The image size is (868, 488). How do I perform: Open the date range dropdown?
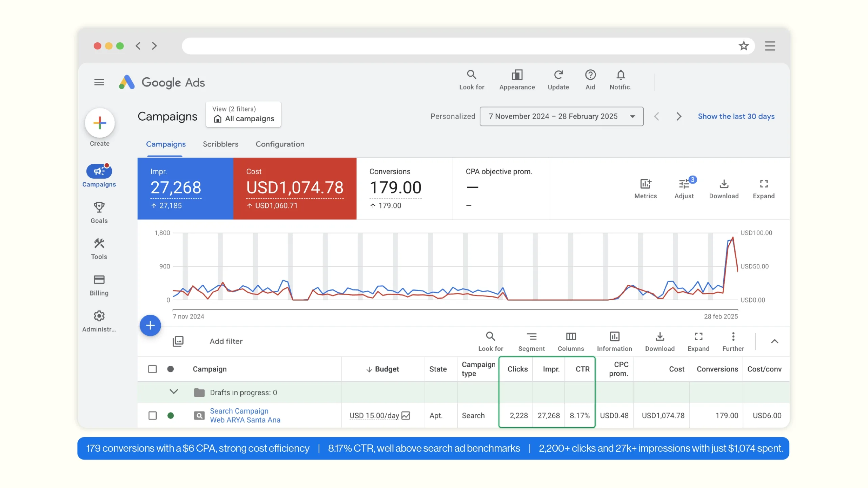click(x=561, y=117)
